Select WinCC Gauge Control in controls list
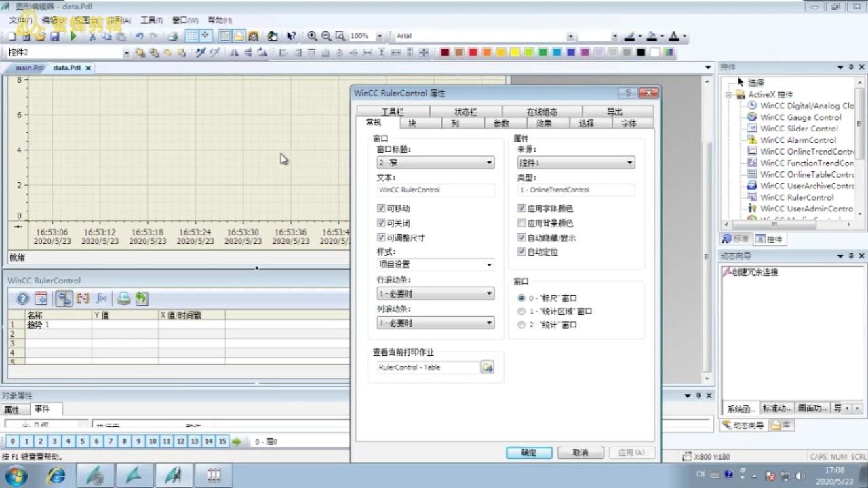The width and height of the screenshot is (868, 488). click(x=800, y=117)
